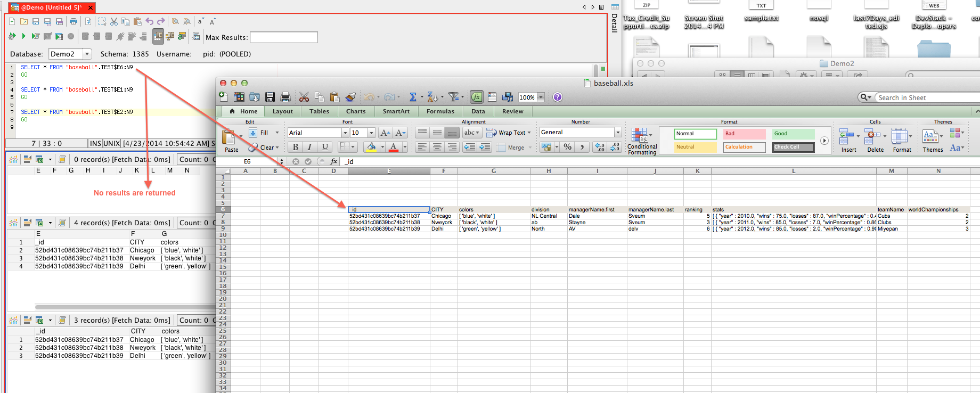Viewport: 980px width, 393px height.
Task: Toggle Bold formatting in Excel
Action: coord(296,147)
